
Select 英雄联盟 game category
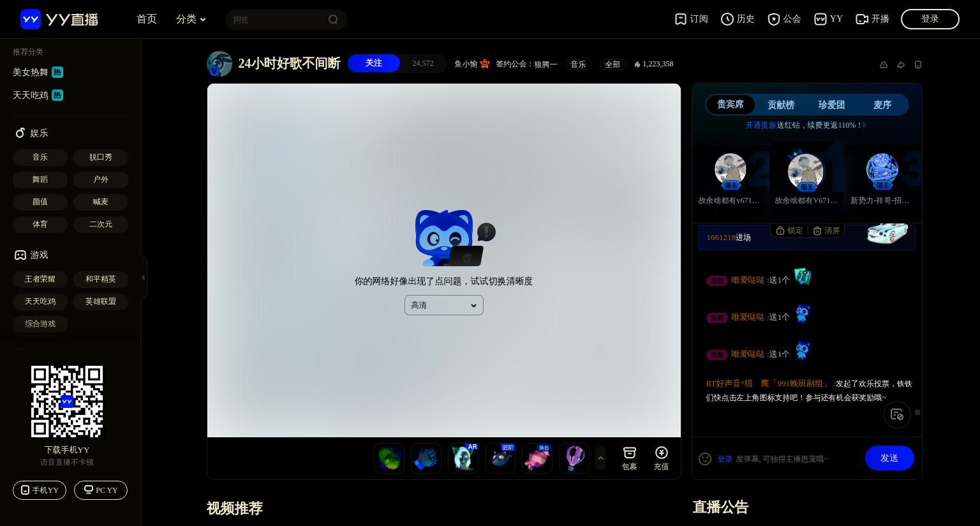pos(101,301)
